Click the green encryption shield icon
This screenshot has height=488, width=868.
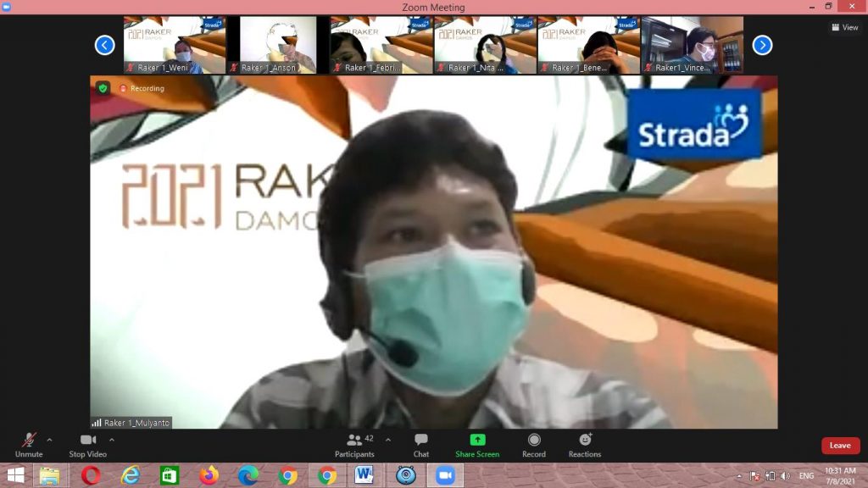(103, 88)
